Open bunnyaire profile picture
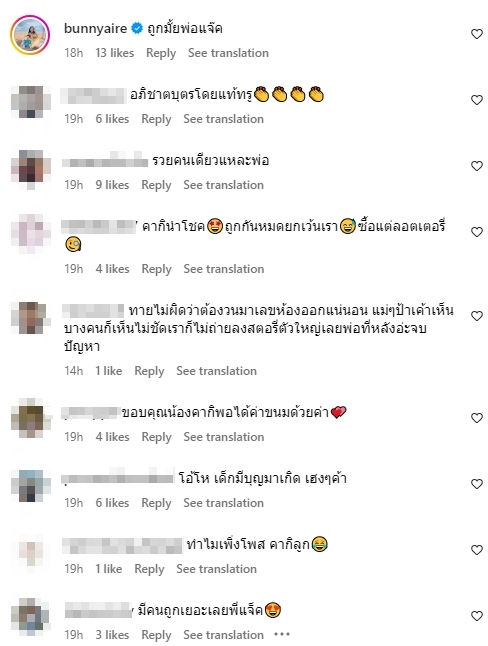 point(30,35)
